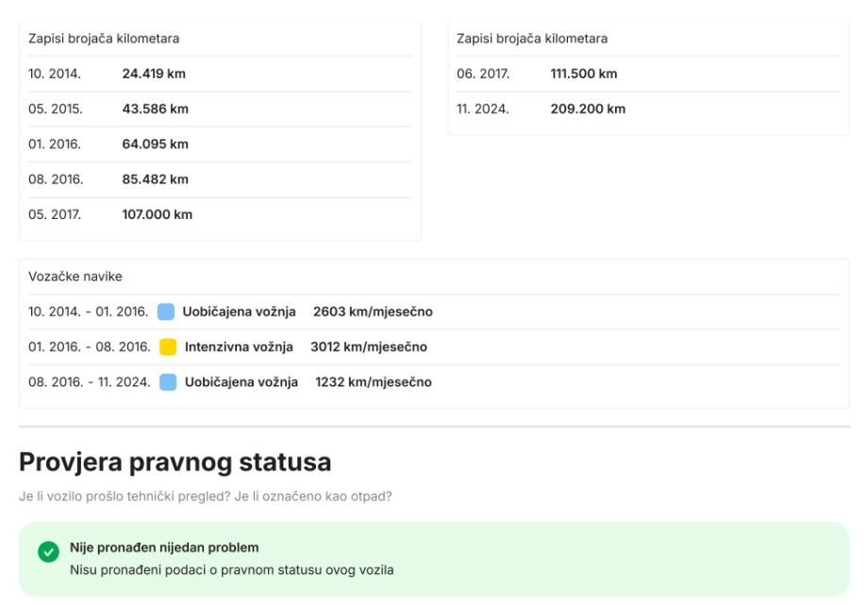Click the green checkmark success icon
868x605 pixels.
click(x=47, y=552)
